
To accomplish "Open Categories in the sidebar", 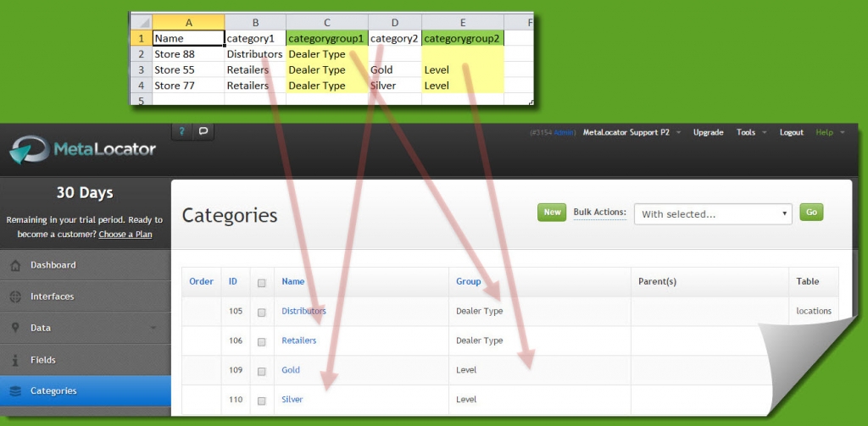I will coord(86,391).
